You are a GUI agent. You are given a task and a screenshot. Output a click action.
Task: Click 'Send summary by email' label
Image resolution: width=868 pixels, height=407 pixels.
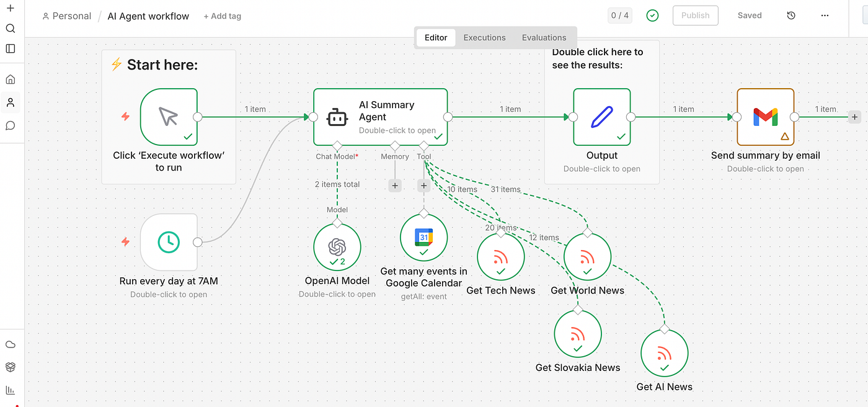[766, 156]
